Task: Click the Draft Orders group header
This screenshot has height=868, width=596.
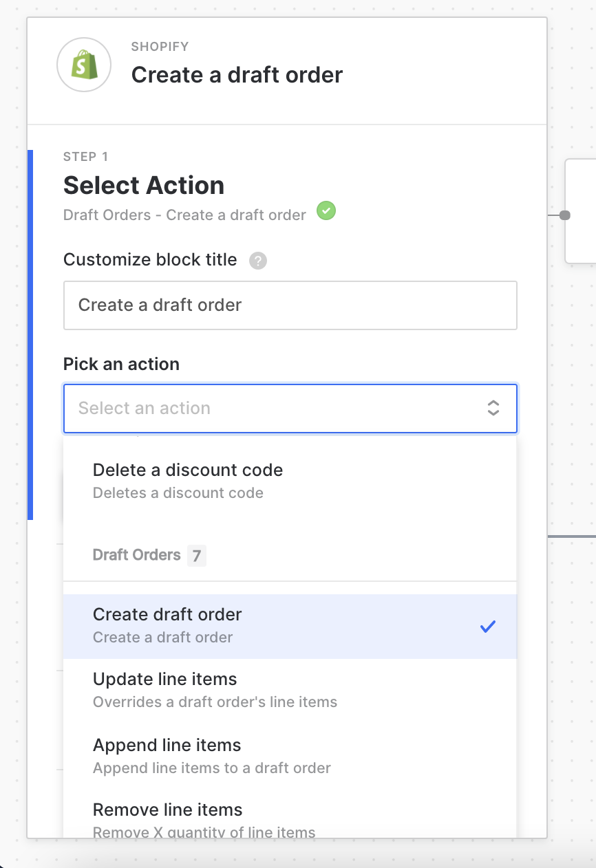Action: [x=137, y=555]
